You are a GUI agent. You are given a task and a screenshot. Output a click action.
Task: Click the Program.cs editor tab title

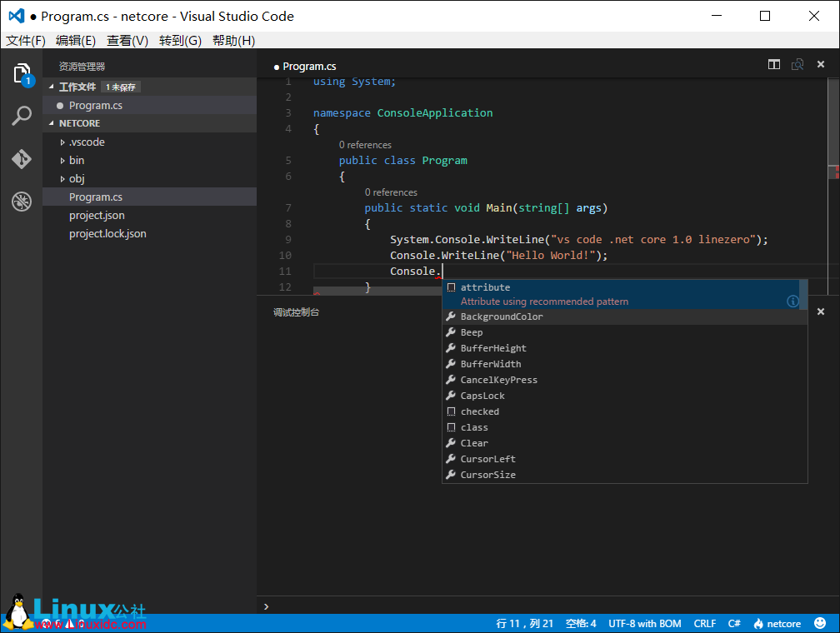309,67
